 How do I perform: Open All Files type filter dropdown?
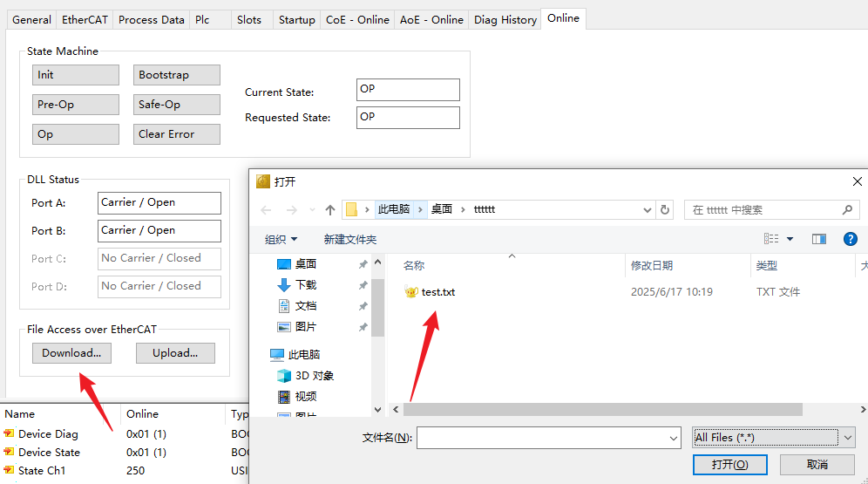[x=847, y=438]
